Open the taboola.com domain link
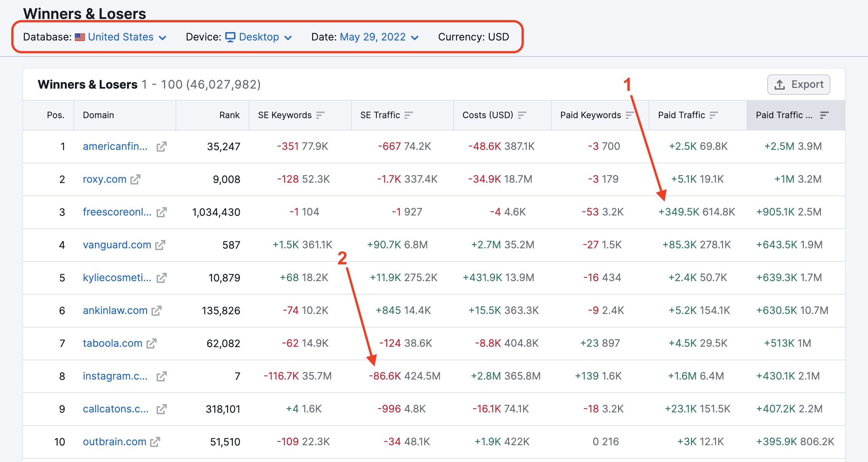 [112, 343]
